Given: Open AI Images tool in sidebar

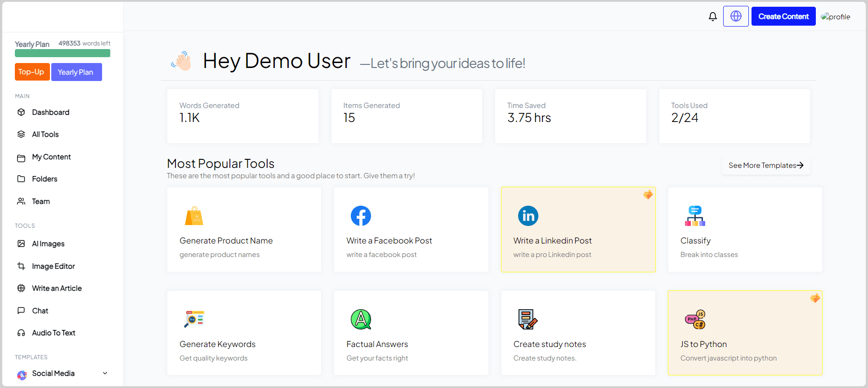Looking at the screenshot, I should [48, 244].
